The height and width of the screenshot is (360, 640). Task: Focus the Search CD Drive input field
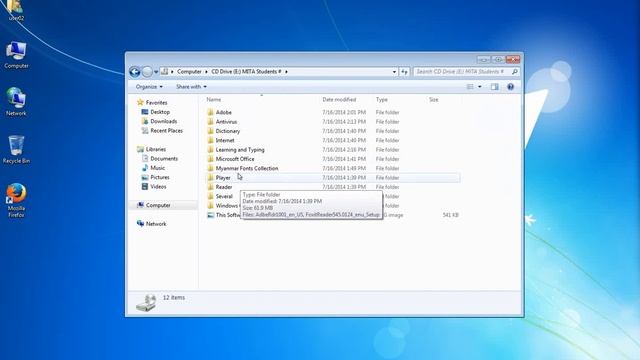pos(461,71)
